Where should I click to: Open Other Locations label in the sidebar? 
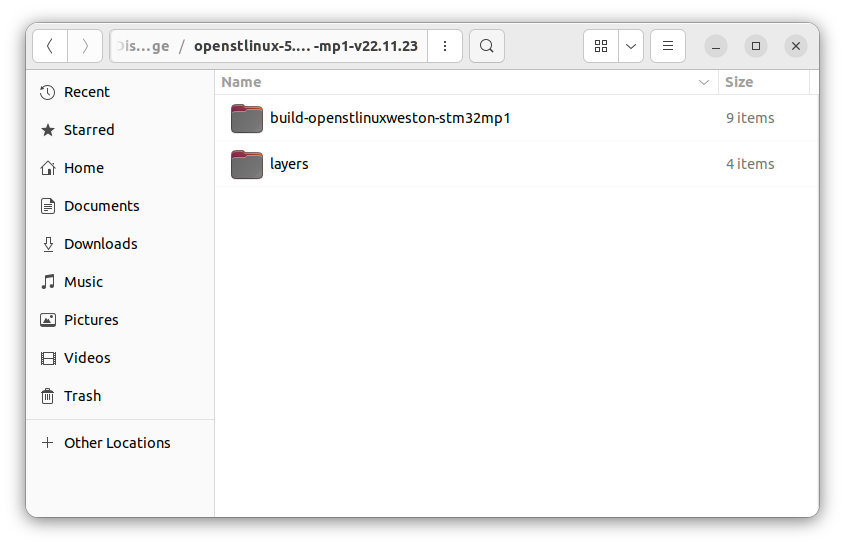point(117,443)
